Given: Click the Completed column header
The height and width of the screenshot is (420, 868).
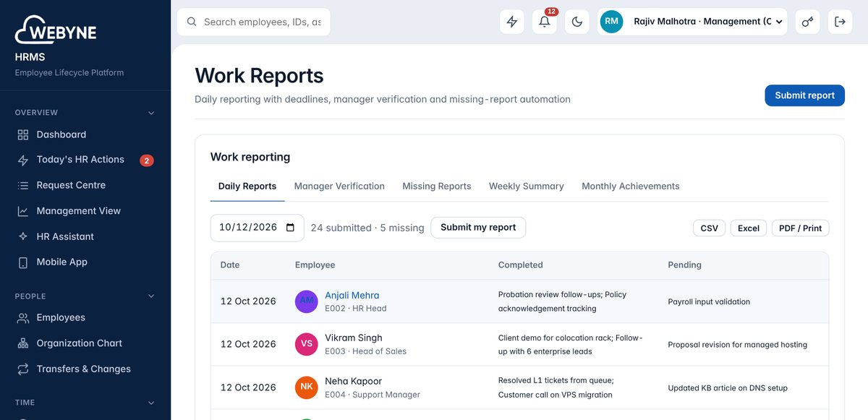Looking at the screenshot, I should tap(521, 265).
